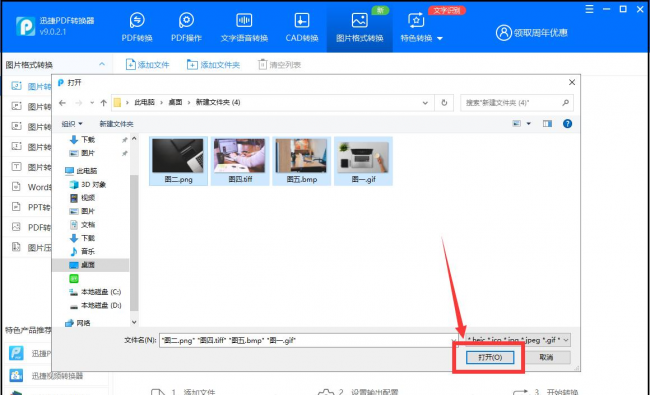
Task: Click the 迅捷PDF转换器 logo
Action: (x=25, y=26)
